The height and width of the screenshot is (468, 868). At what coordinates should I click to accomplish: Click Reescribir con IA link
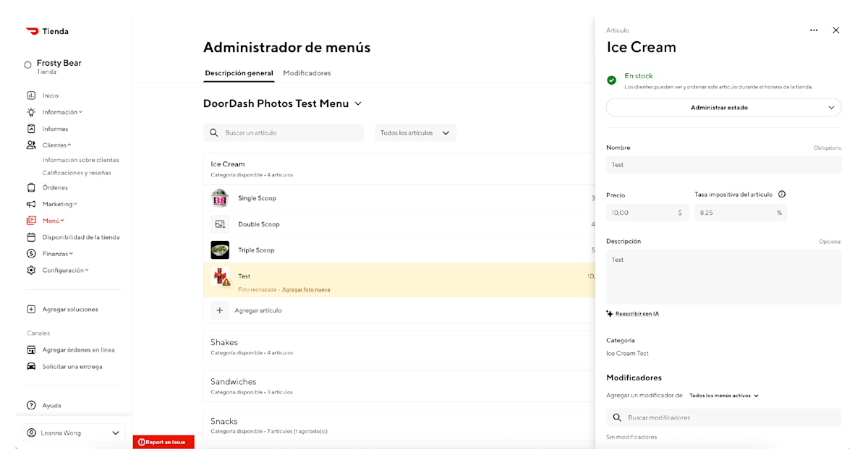pos(637,314)
